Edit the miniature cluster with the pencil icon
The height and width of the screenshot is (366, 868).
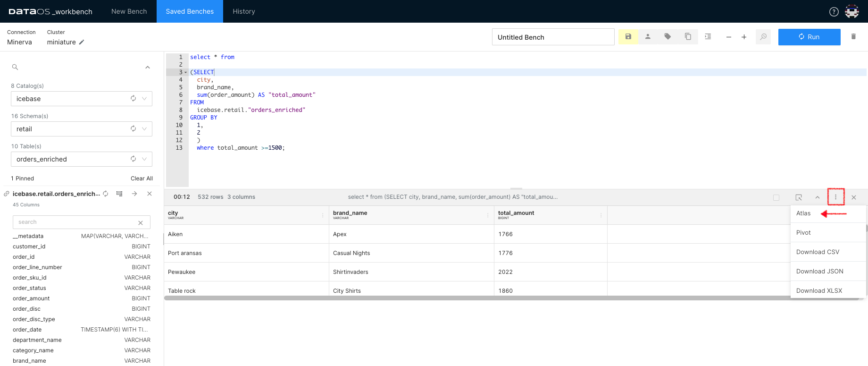pos(82,42)
